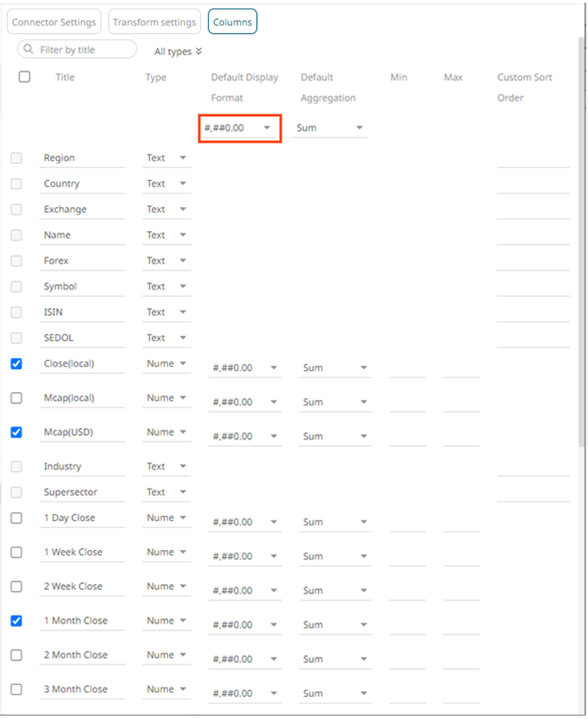Click the Min field for Close(local)
The image size is (588, 719).
pos(406,367)
